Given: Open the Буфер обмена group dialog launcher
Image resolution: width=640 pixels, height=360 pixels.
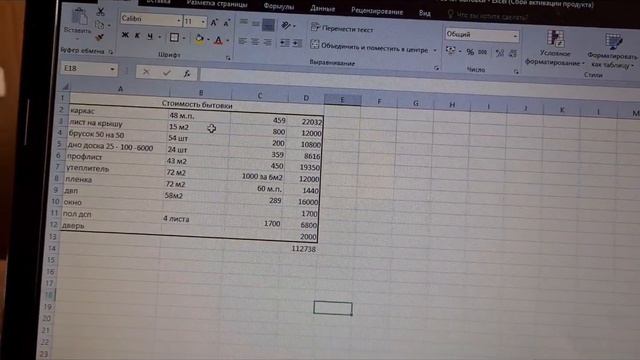Looking at the screenshot, I should pyautogui.click(x=111, y=52).
